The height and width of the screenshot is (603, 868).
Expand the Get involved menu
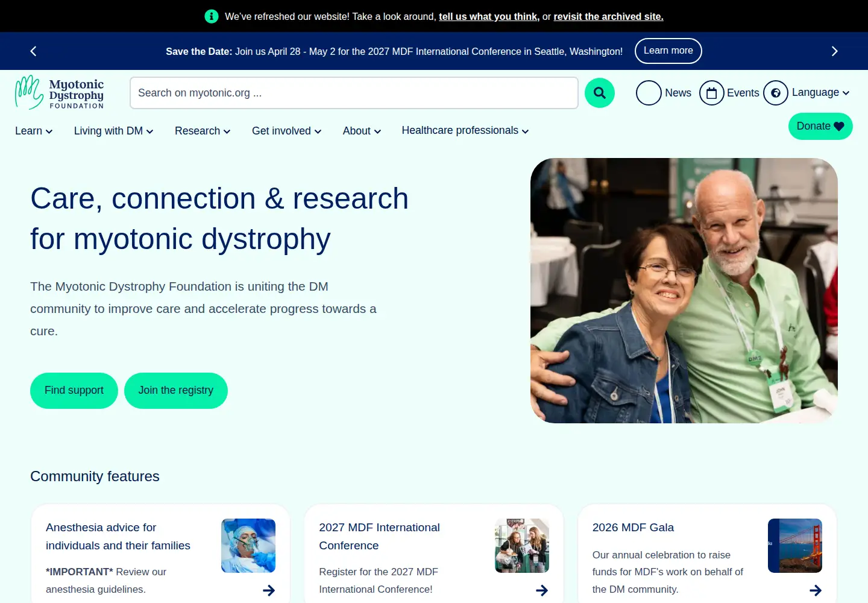coord(287,131)
